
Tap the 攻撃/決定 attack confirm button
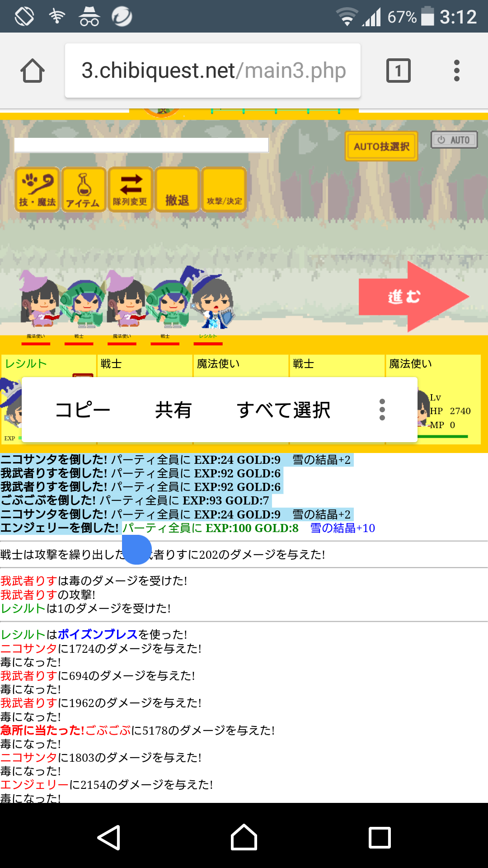224,189
